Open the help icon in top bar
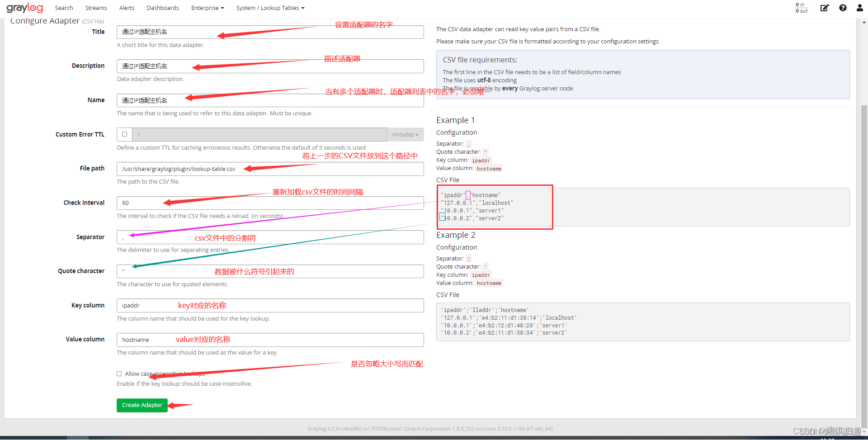The height and width of the screenshot is (440, 868). [842, 8]
